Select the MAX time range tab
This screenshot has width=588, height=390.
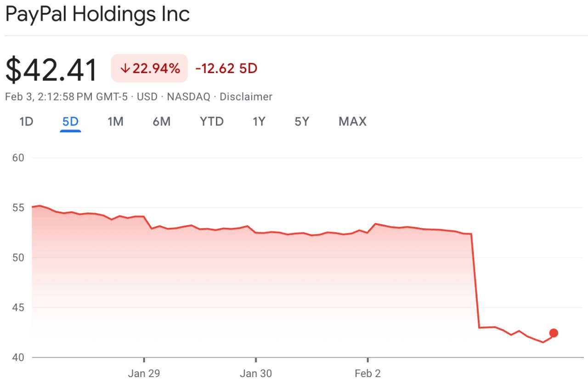[352, 122]
